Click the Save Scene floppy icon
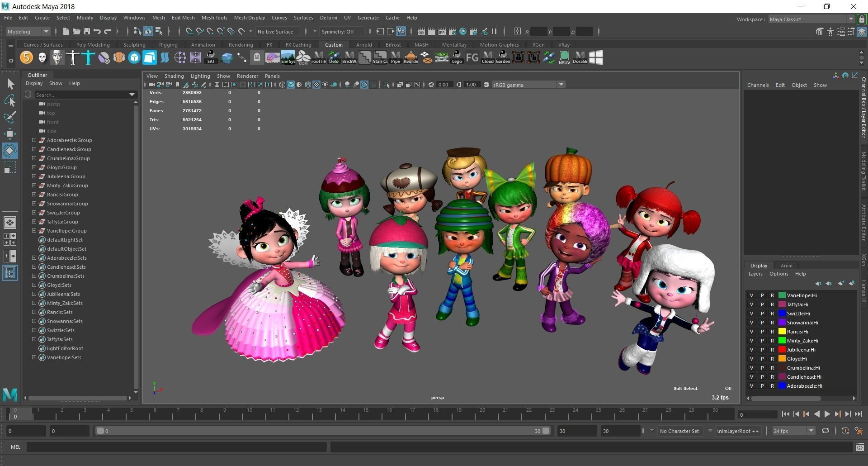The height and width of the screenshot is (466, 868). [x=87, y=31]
